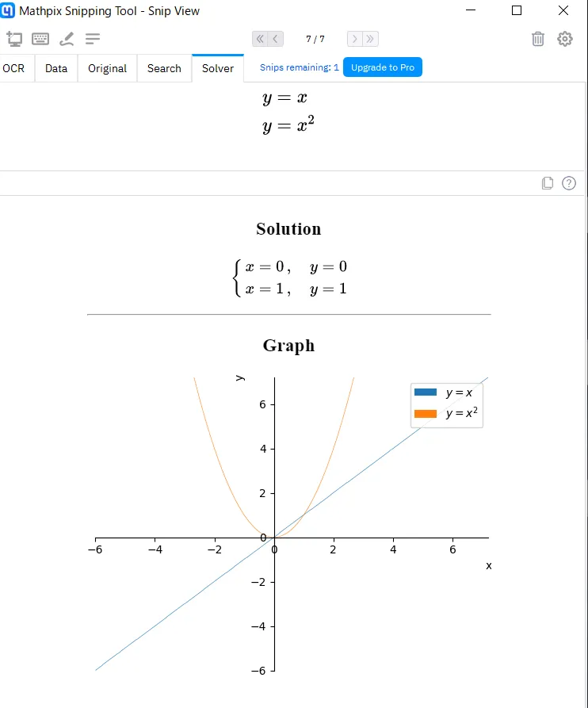588x708 pixels.
Task: Click the help question mark icon
Action: click(x=569, y=183)
